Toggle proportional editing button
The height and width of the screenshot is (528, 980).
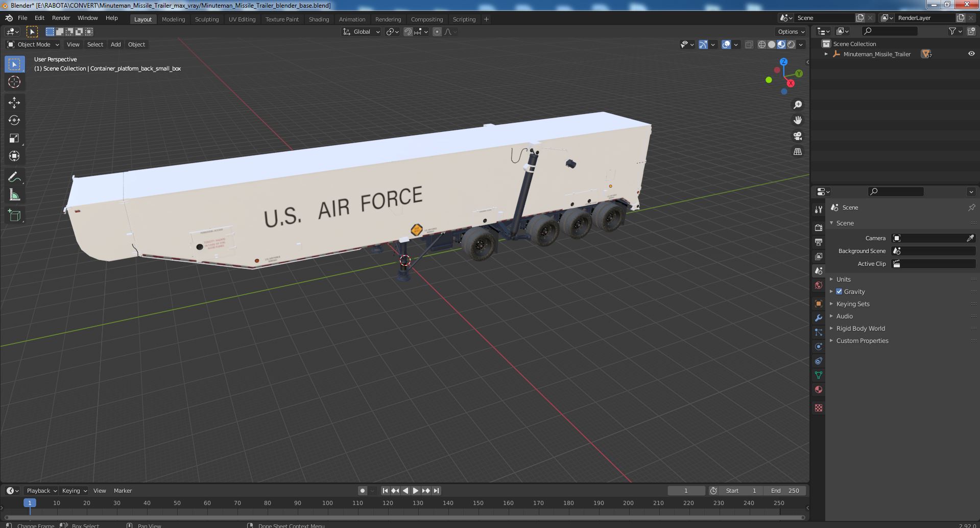pos(437,32)
